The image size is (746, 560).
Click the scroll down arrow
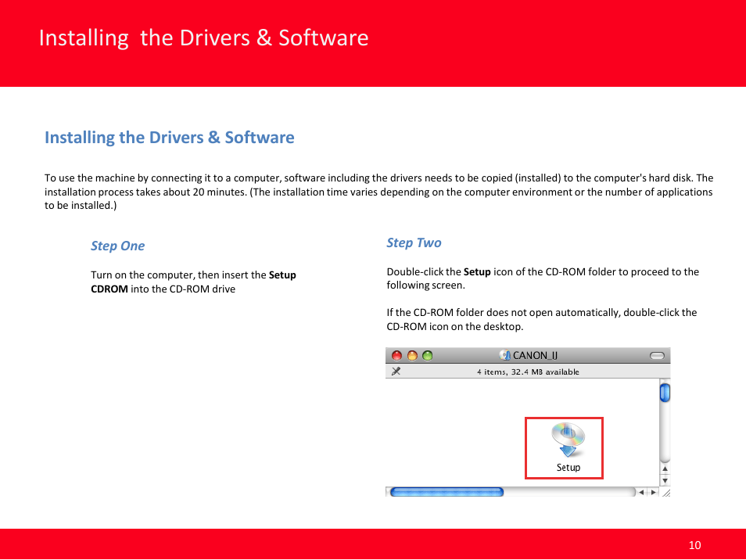tap(665, 480)
